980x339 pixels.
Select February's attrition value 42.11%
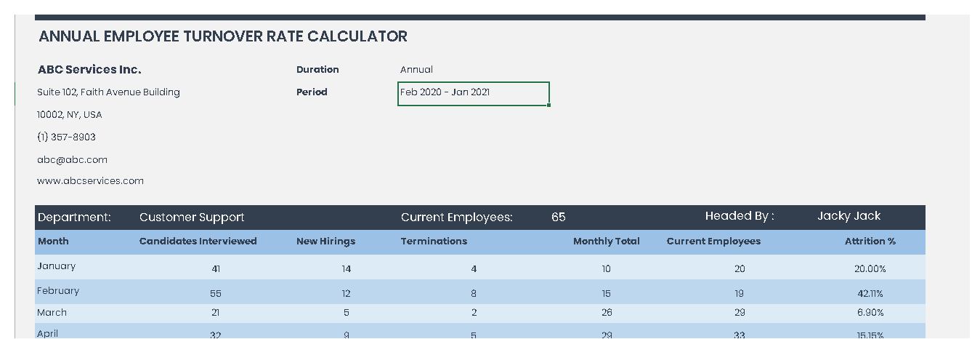coord(870,294)
